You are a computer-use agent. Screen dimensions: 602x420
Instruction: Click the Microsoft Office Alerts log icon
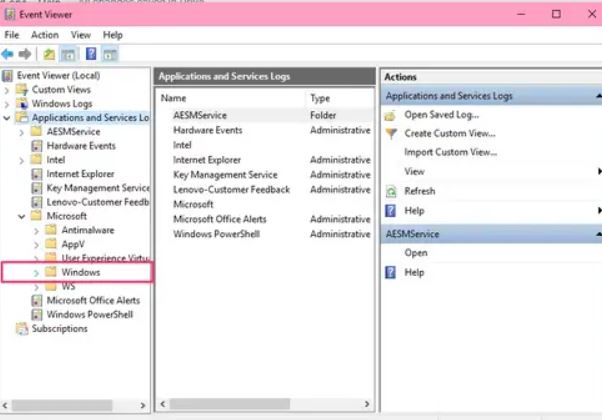[x=37, y=301]
